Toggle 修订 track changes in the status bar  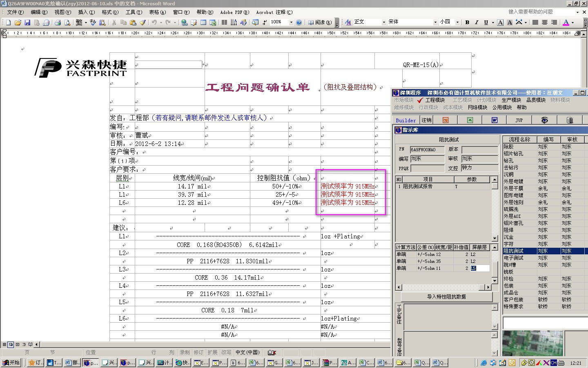click(x=198, y=352)
